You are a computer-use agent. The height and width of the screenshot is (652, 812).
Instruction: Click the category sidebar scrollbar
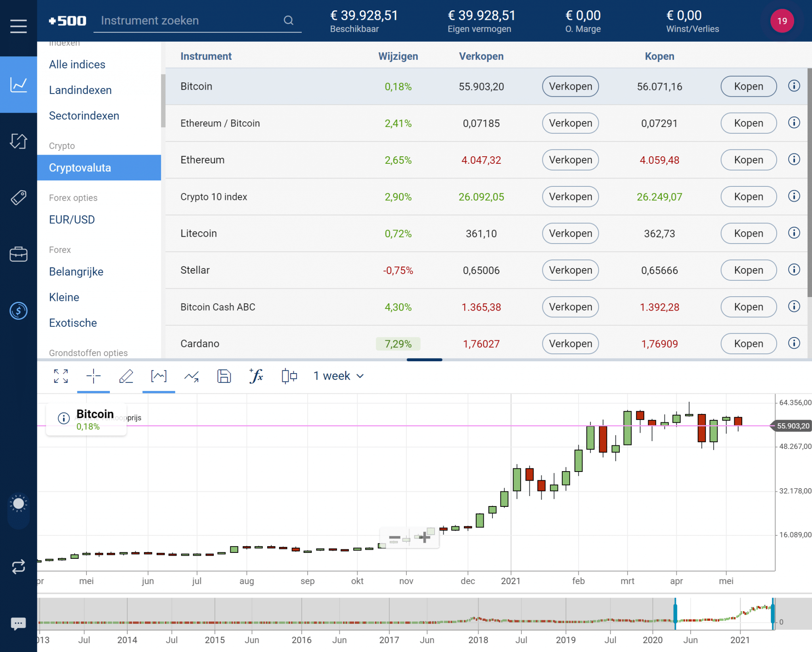163,101
